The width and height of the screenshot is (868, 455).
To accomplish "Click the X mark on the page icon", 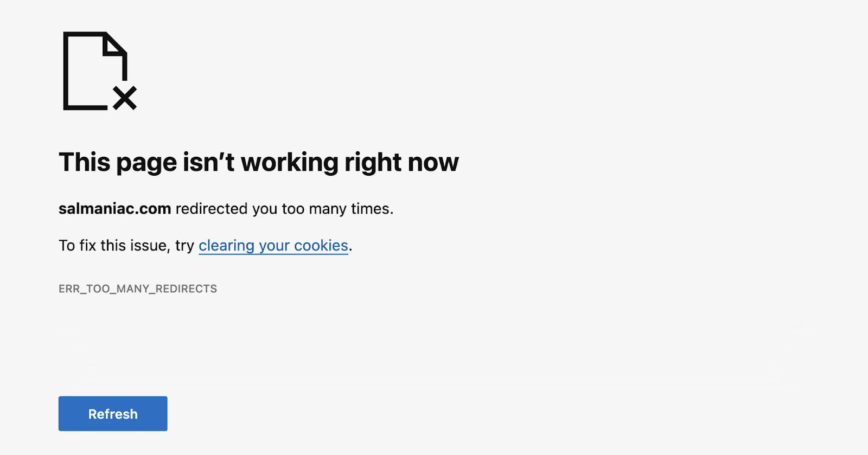I will pos(125,98).
